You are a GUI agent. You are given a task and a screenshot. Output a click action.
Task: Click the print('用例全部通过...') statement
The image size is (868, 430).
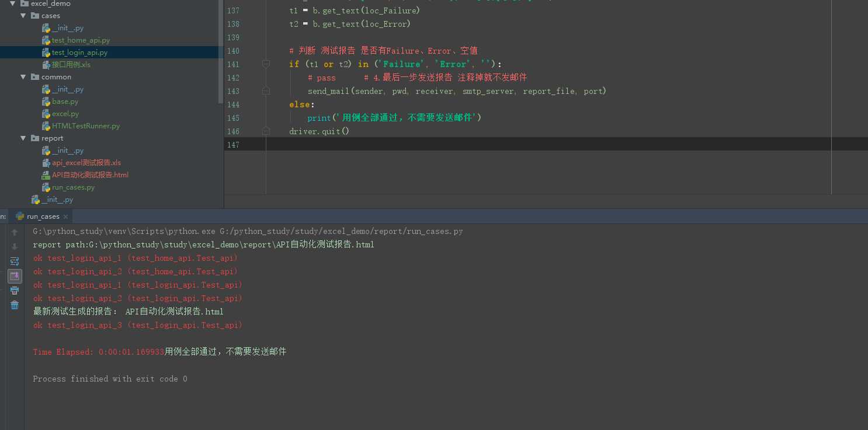coord(394,118)
